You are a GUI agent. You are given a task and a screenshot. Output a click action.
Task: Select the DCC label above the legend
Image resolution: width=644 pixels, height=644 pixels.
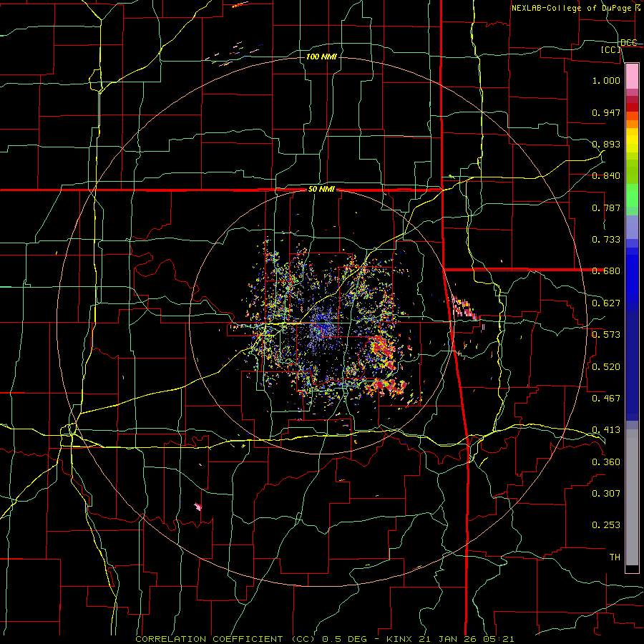point(628,43)
